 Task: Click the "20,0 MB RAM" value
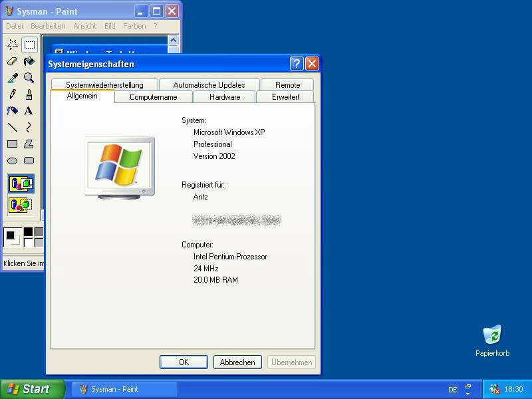coord(215,280)
